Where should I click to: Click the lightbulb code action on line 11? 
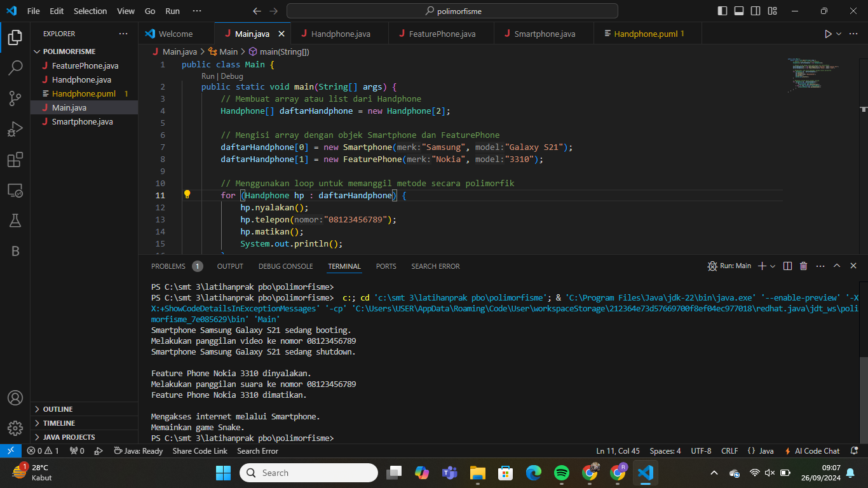[x=187, y=195]
